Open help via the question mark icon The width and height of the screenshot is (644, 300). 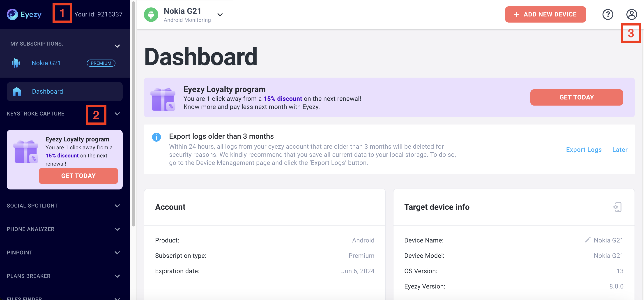coord(608,14)
